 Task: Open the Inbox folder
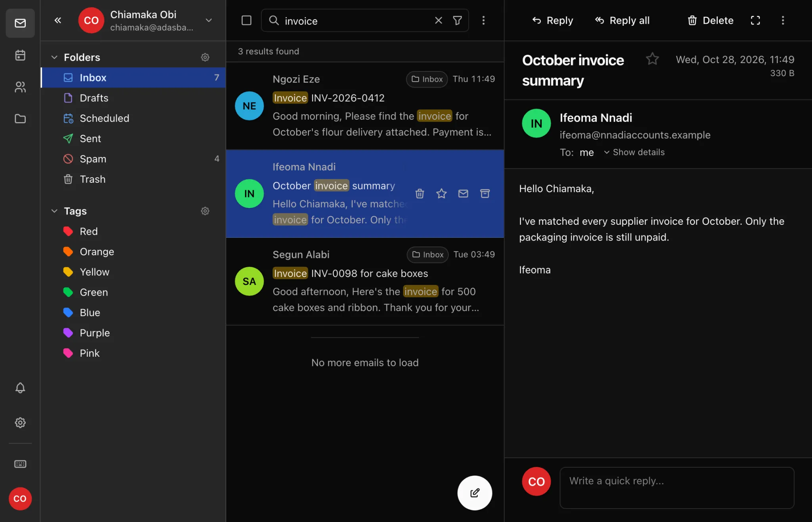pyautogui.click(x=134, y=77)
